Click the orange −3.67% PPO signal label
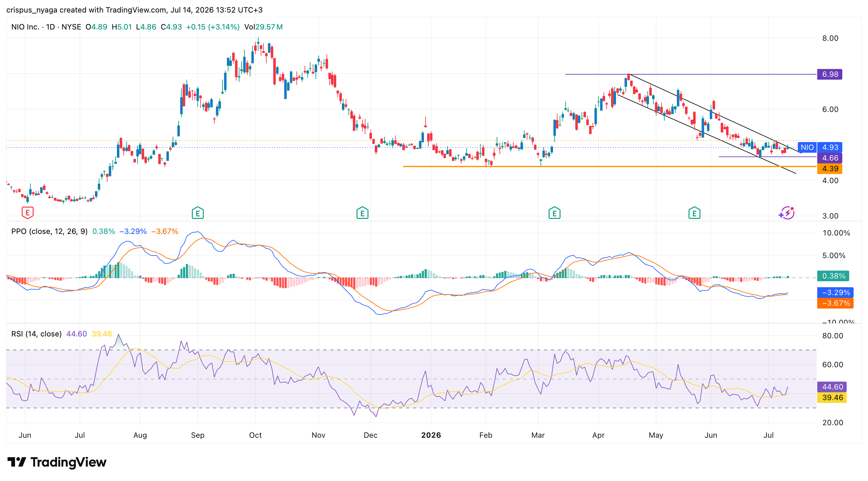This screenshot has width=868, height=481. (x=835, y=303)
